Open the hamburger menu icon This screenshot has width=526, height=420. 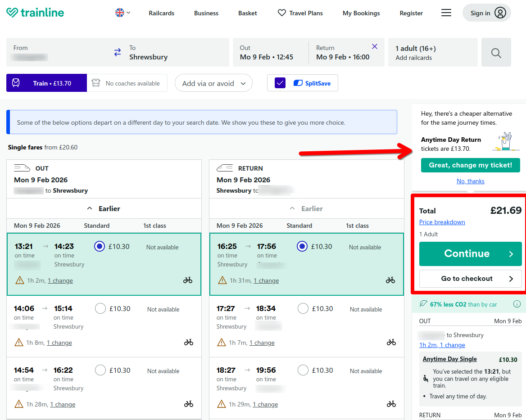click(x=446, y=13)
